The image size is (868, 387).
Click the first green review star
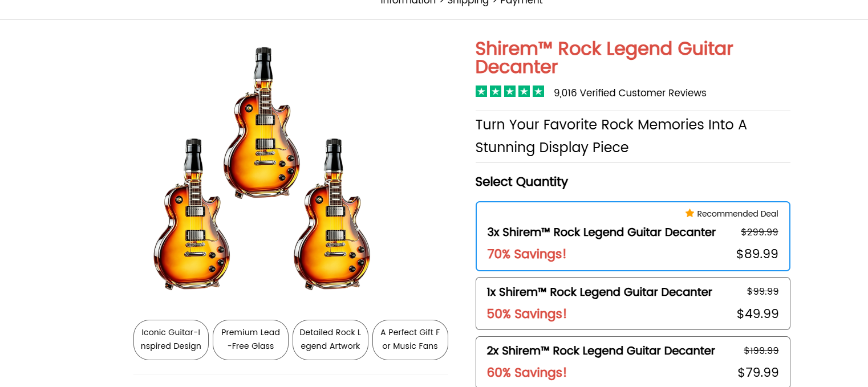pos(481,91)
